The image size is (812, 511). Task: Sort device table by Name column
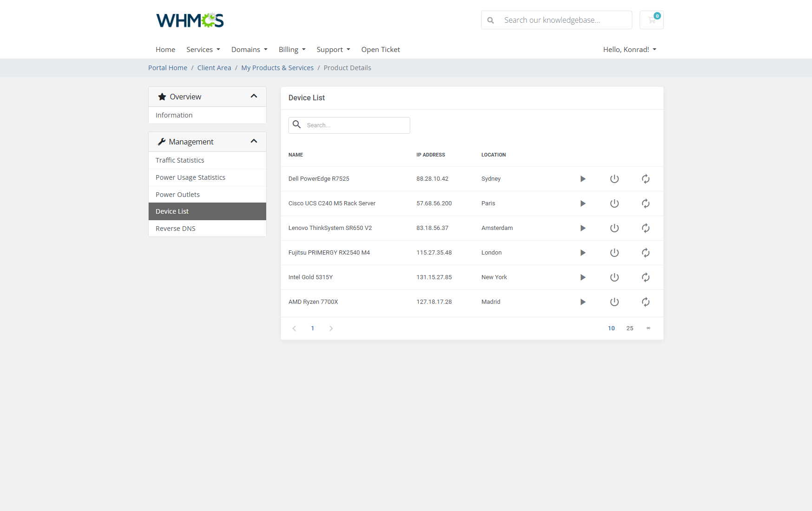pyautogui.click(x=295, y=155)
